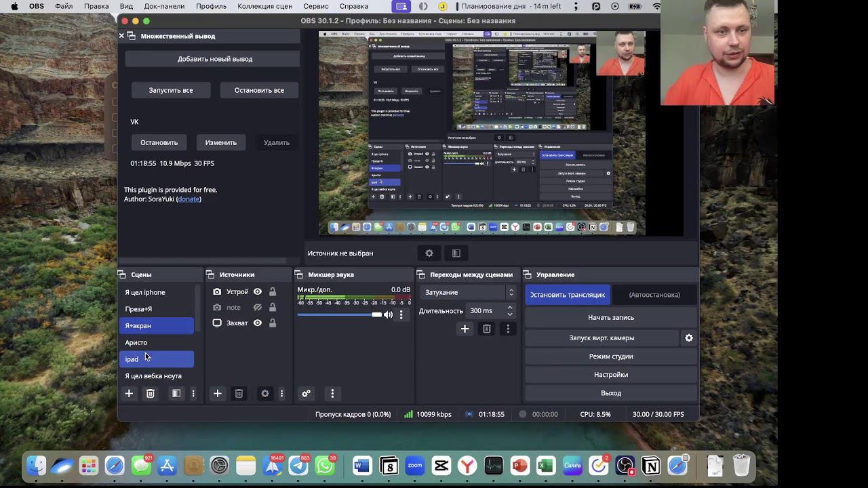
Task: Close the Множественный вывод dock
Action: [x=121, y=35]
